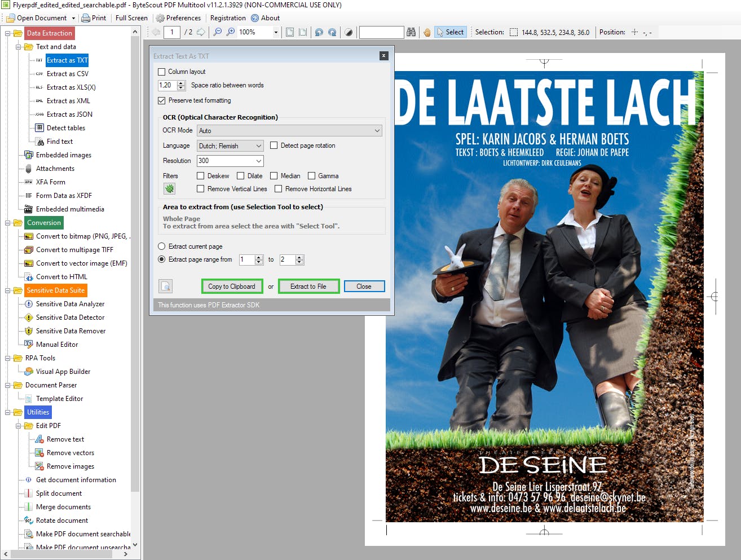
Task: Toggle the Gamma filter checkbox
Action: (311, 176)
